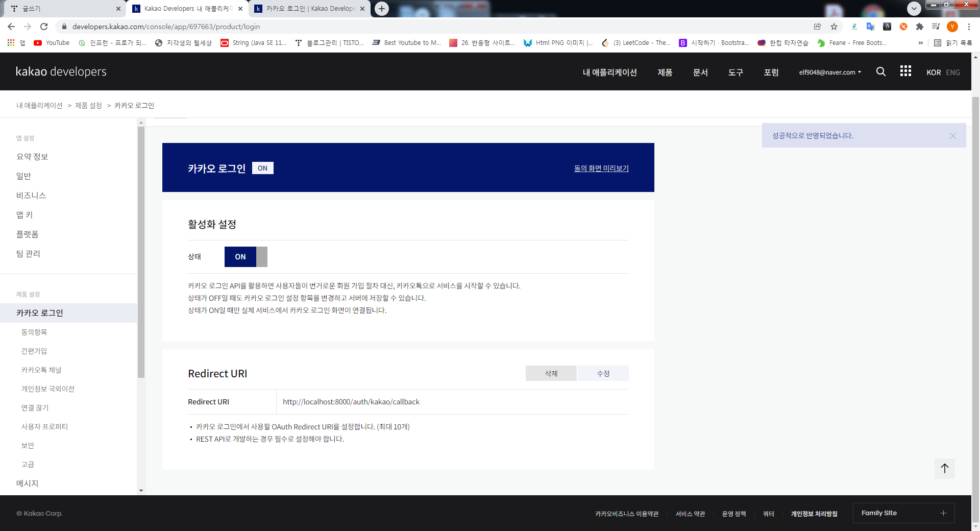Open the reading list icon
The image size is (980, 531).
pyautogui.click(x=953, y=43)
